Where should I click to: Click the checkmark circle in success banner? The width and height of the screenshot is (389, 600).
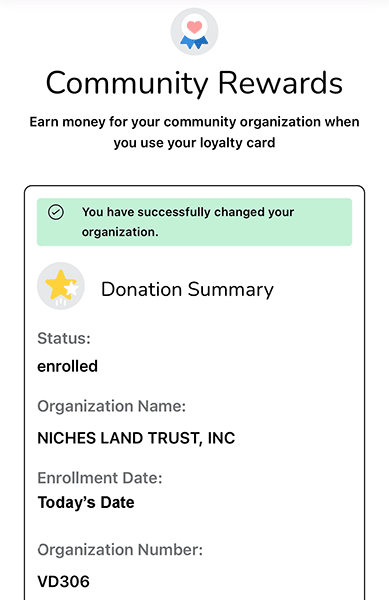coord(56,212)
